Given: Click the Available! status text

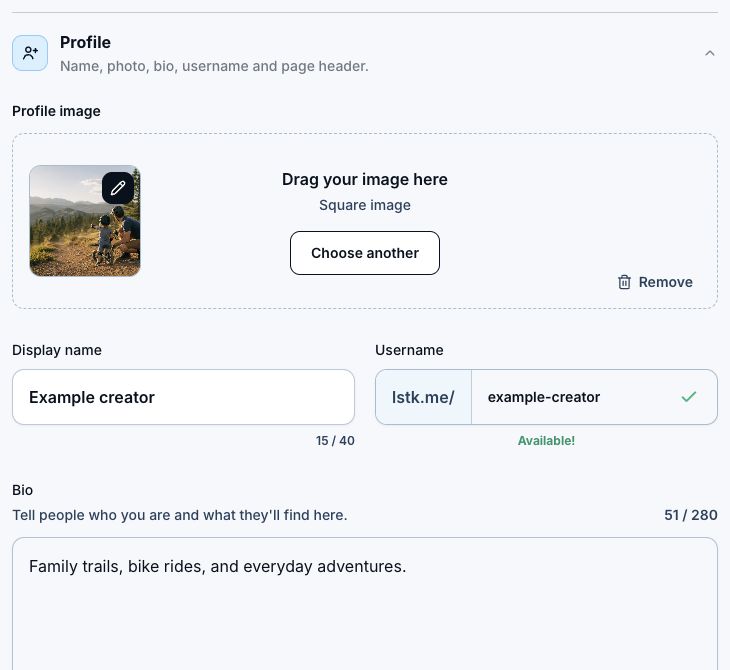Looking at the screenshot, I should click(546, 440).
